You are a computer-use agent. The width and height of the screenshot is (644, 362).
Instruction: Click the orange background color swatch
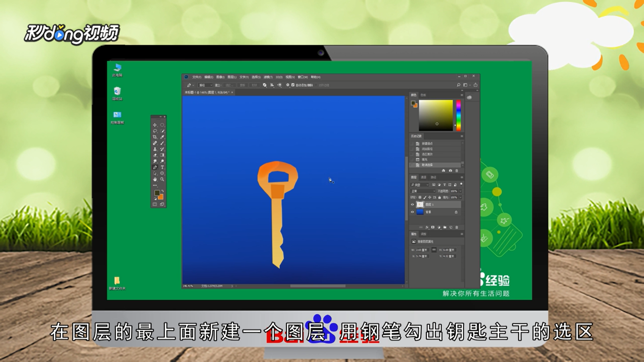pos(161,197)
